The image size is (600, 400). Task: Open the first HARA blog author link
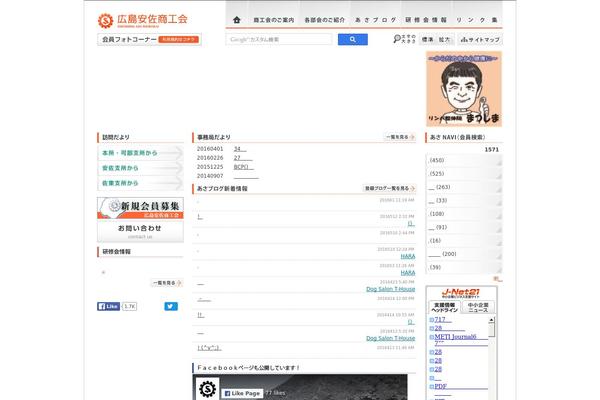point(408,256)
